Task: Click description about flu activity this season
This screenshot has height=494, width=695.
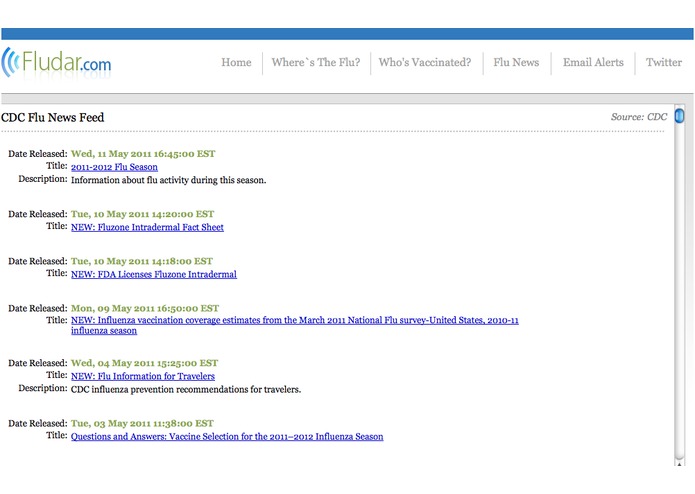Action: (x=168, y=180)
